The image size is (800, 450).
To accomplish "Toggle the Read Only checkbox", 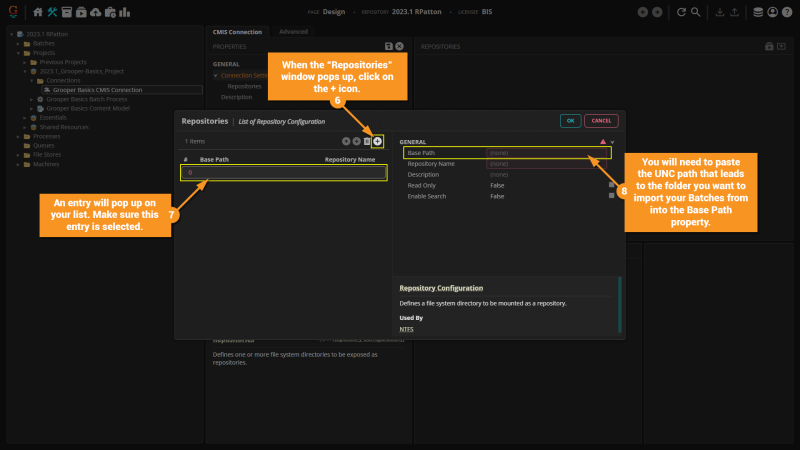I will pyautogui.click(x=611, y=185).
